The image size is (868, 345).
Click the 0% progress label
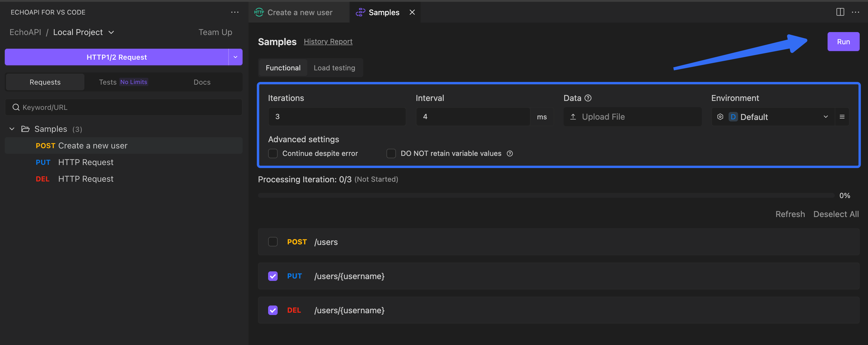point(845,196)
